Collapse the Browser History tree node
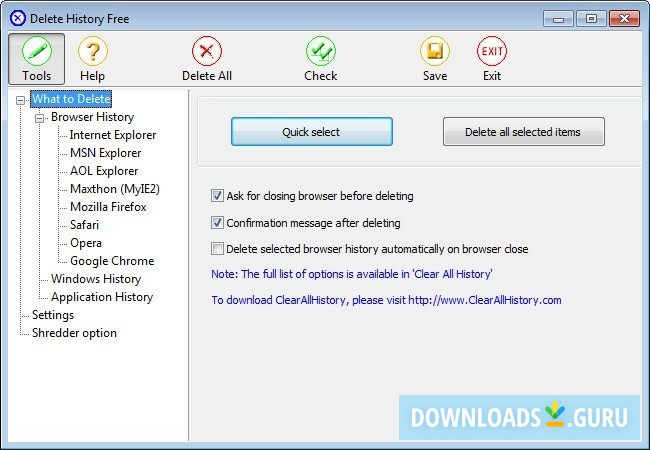 [x=39, y=118]
